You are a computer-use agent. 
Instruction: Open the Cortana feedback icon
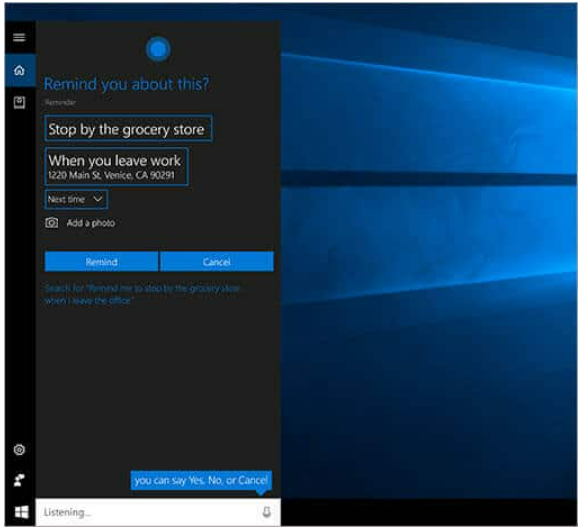click(x=19, y=480)
